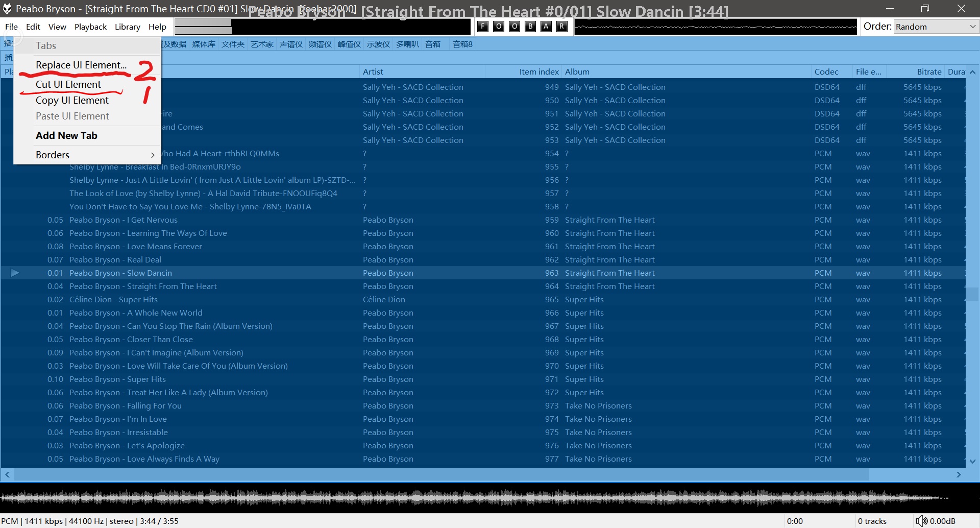Click the 0.00dB volume readout
The height and width of the screenshot is (528, 980).
(943, 521)
